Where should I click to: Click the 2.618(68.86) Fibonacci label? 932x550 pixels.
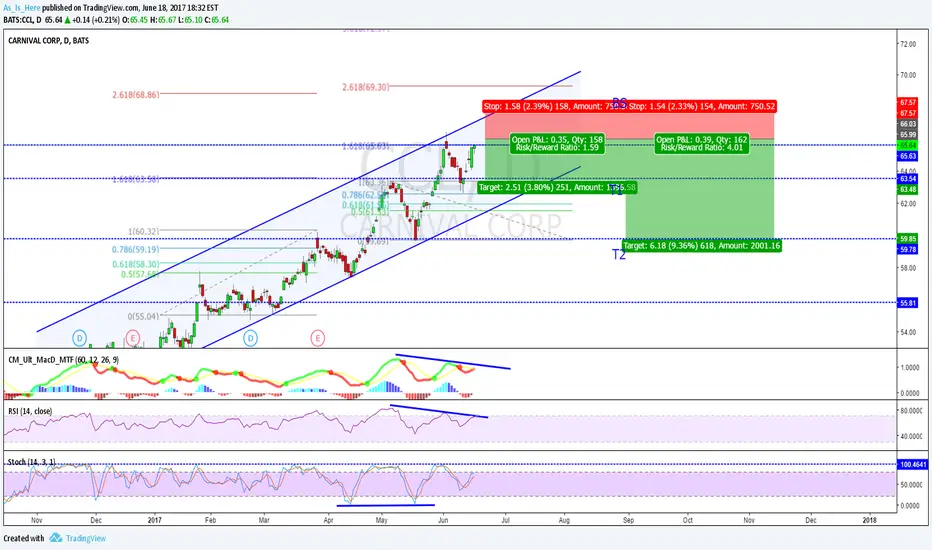click(x=136, y=95)
